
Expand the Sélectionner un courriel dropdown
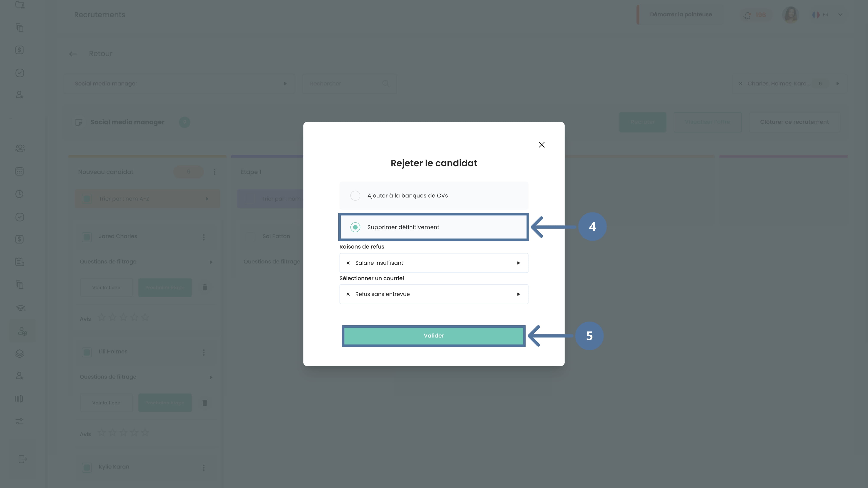coord(518,294)
